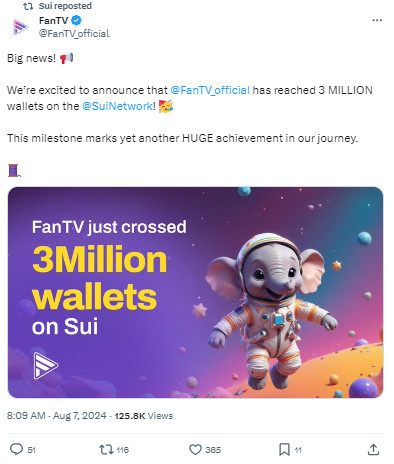394x464 pixels.
Task: Click FanTV profile avatar logo
Action: [20, 27]
